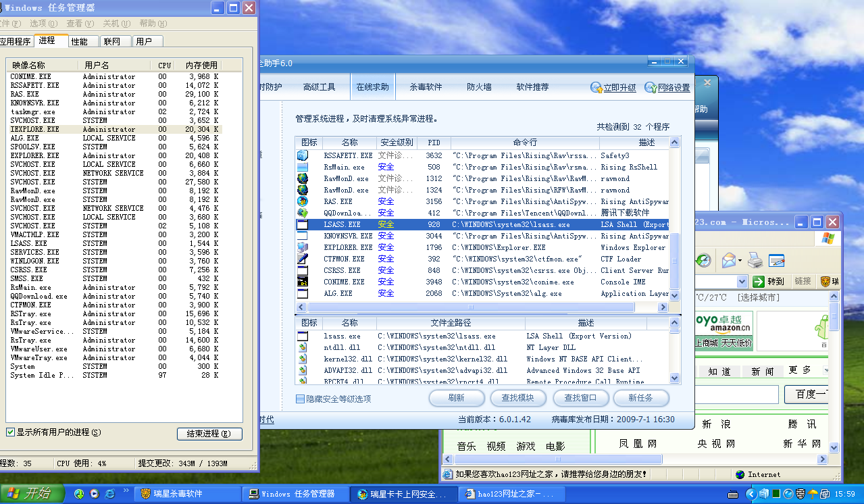Image resolution: width=864 pixels, height=504 pixels.
Task: Switch to the 性能 tab in Task Manager
Action: pos(80,41)
